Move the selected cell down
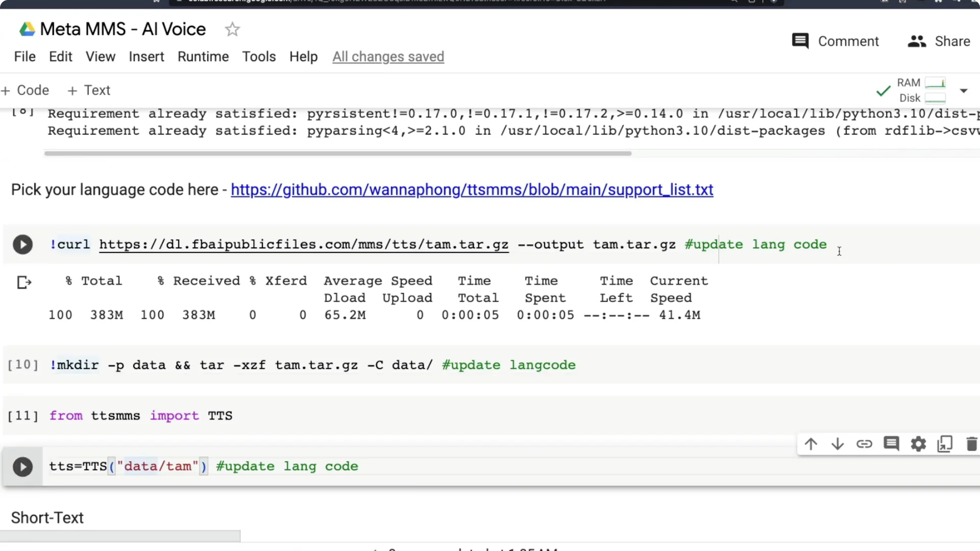 pyautogui.click(x=838, y=444)
